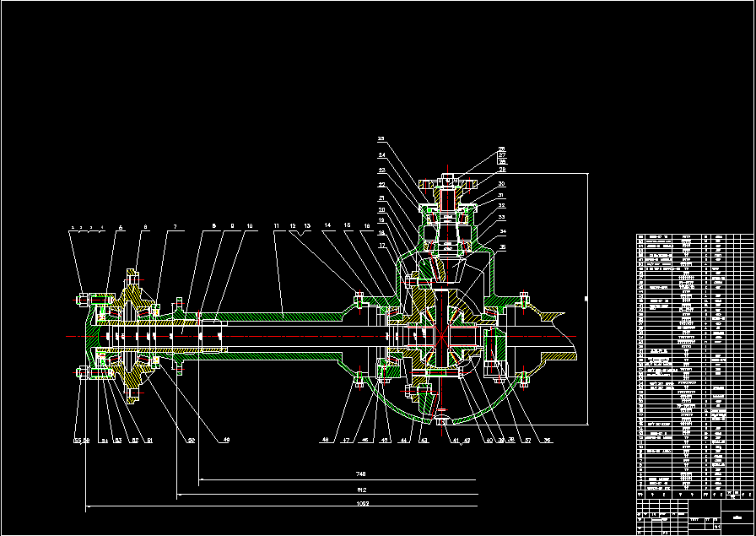This screenshot has height=536, width=756.
Task: Select part callout number 40
Action: [x=489, y=440]
